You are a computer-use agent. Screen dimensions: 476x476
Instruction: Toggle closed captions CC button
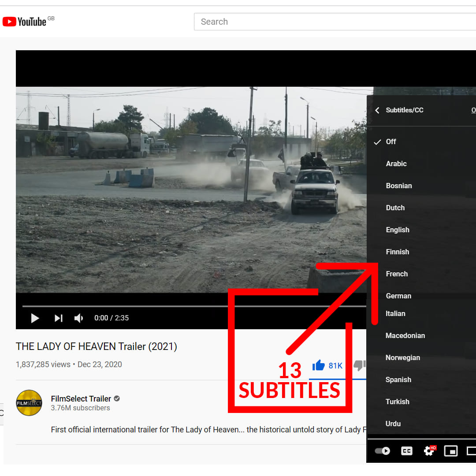pyautogui.click(x=406, y=451)
